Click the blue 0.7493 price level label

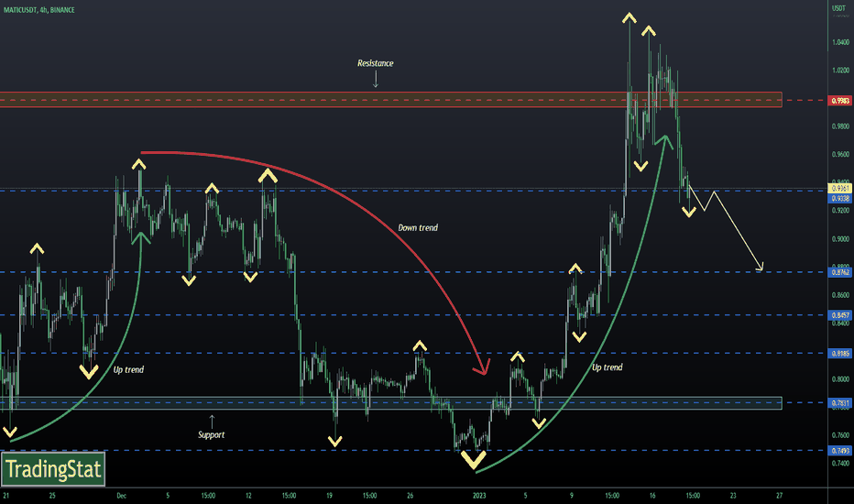pyautogui.click(x=840, y=451)
